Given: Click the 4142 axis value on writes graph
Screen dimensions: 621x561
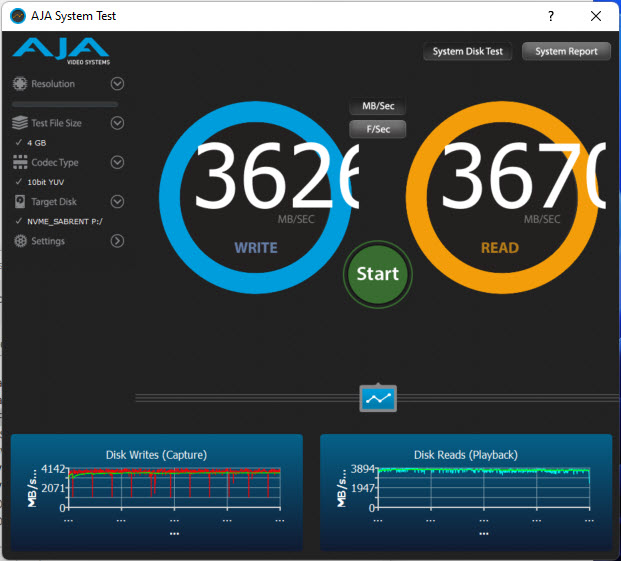Looking at the screenshot, I should point(53,469).
